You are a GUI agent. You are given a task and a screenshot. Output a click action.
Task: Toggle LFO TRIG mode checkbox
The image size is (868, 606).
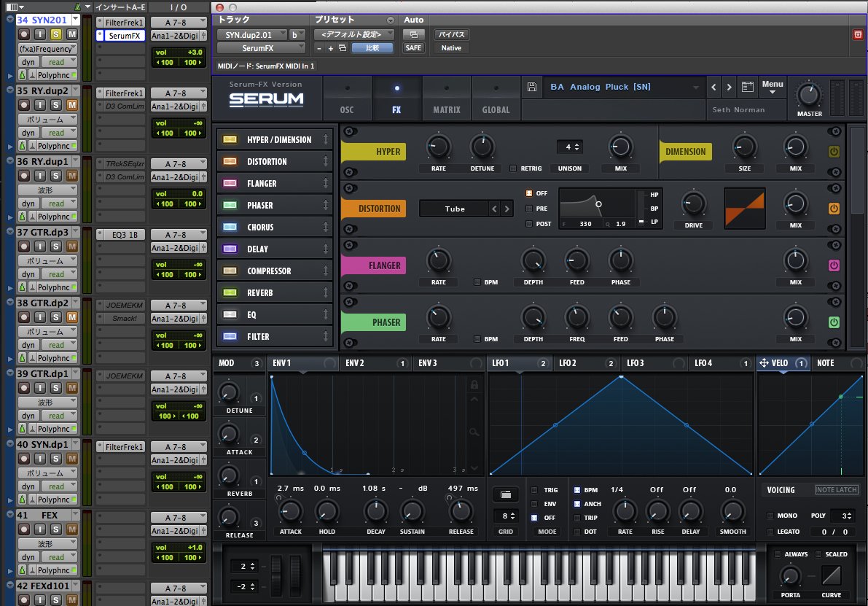click(534, 490)
